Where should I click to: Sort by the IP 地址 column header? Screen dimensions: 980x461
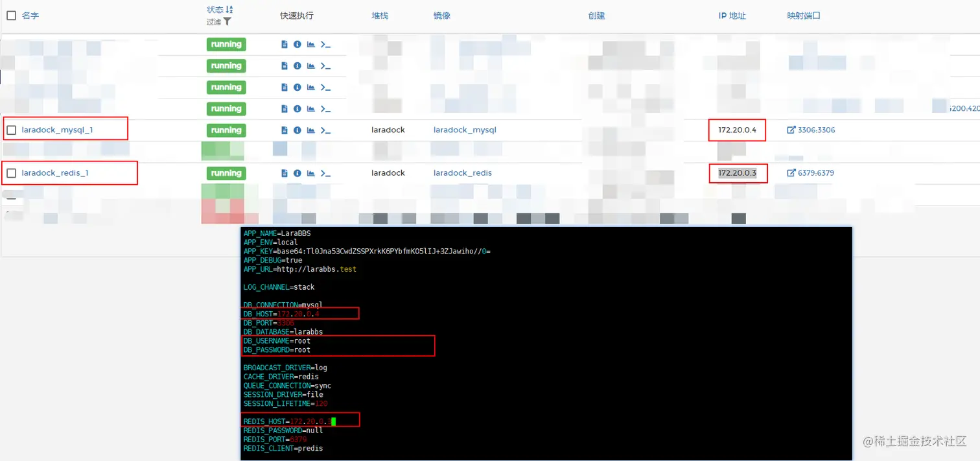732,16
